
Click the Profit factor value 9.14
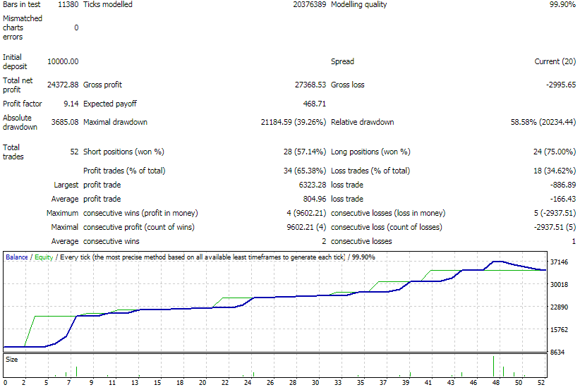point(69,104)
